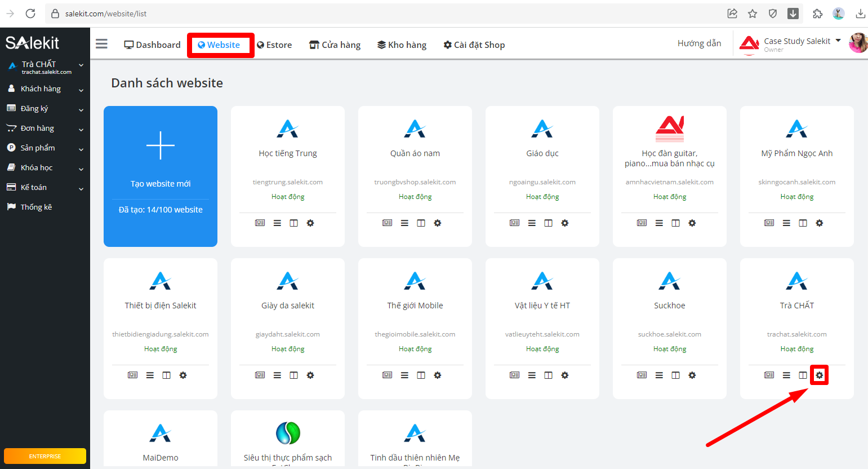Open the browser extensions puzzle icon
This screenshot has height=469, width=868.
(x=817, y=14)
